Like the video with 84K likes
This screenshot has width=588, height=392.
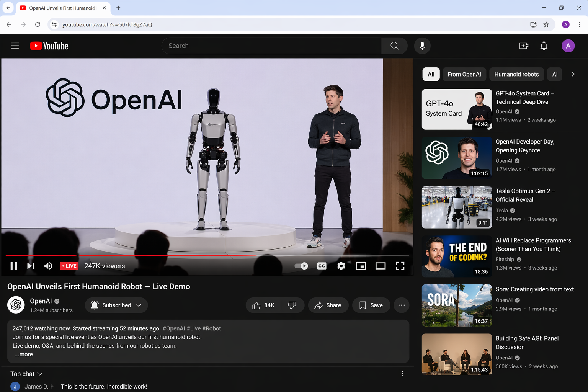pos(263,305)
